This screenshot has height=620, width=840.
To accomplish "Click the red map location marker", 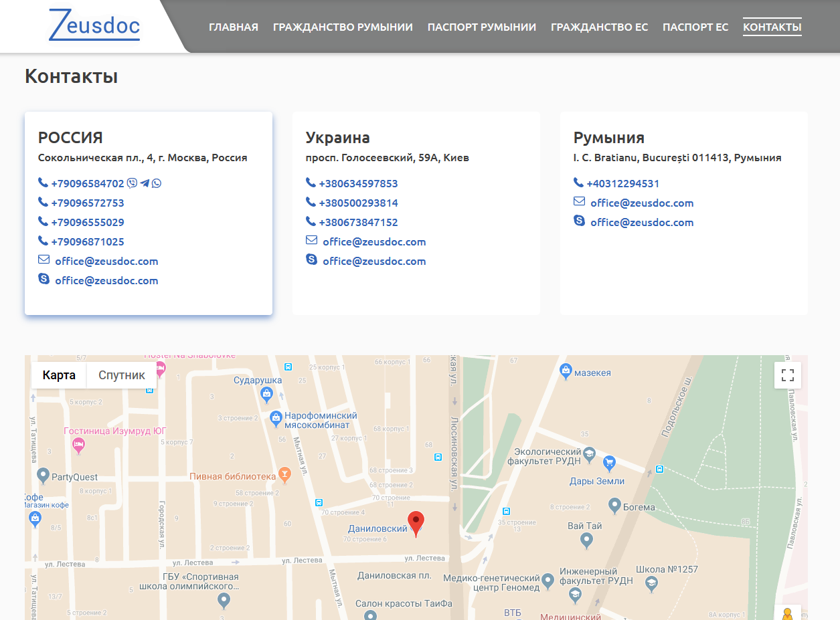I will 416,524.
